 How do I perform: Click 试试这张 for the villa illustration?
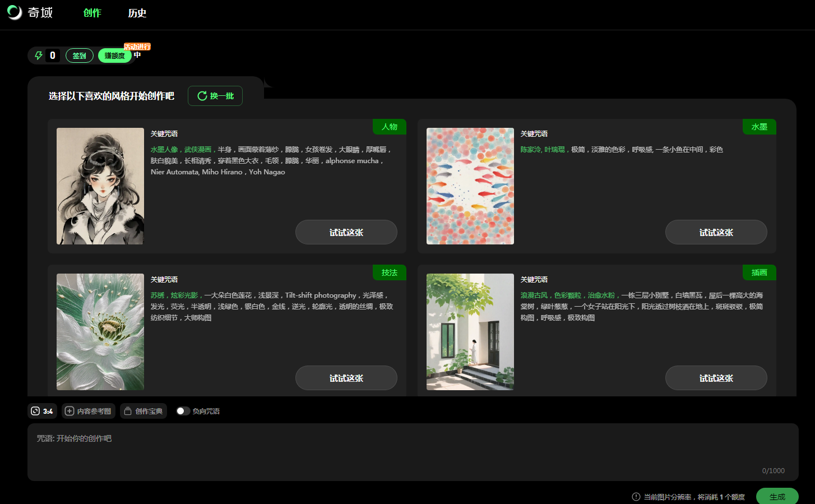pos(716,378)
